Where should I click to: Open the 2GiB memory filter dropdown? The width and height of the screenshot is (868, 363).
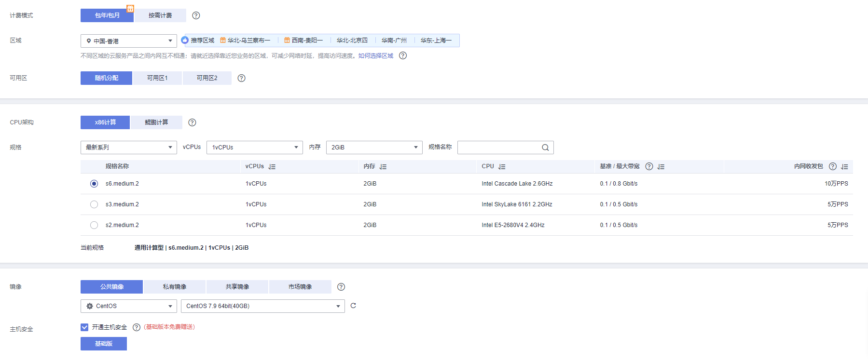374,148
